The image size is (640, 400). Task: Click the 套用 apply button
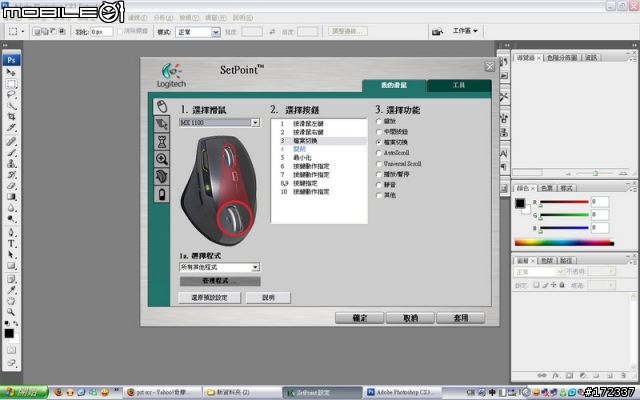point(461,318)
